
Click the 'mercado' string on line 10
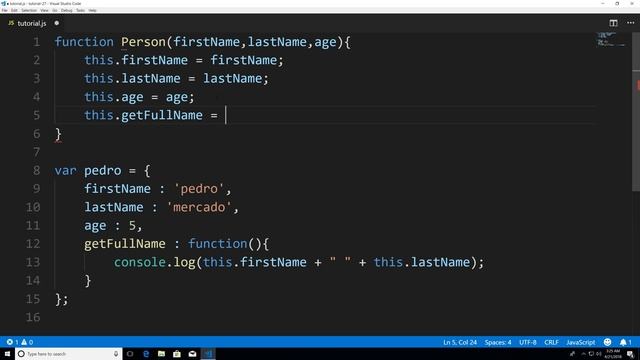tap(199, 207)
